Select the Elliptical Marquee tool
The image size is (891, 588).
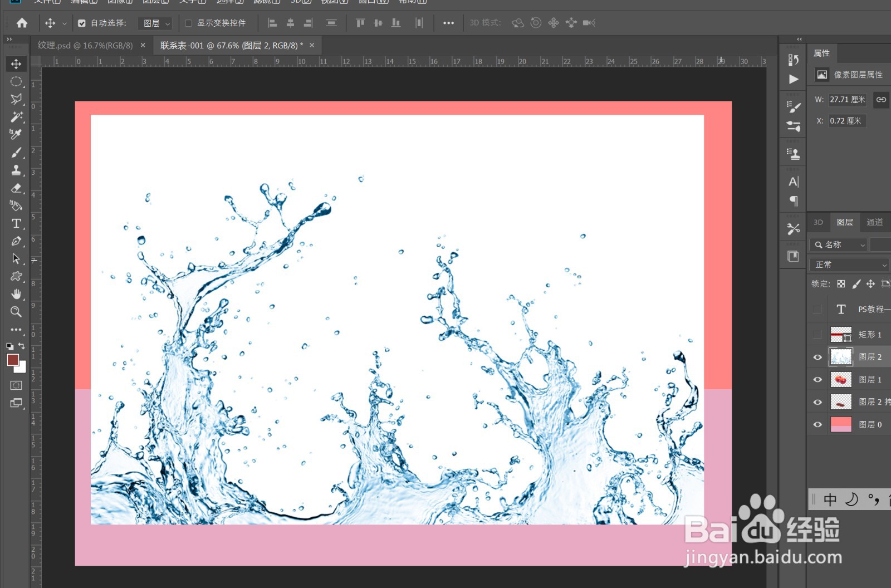pyautogui.click(x=16, y=81)
